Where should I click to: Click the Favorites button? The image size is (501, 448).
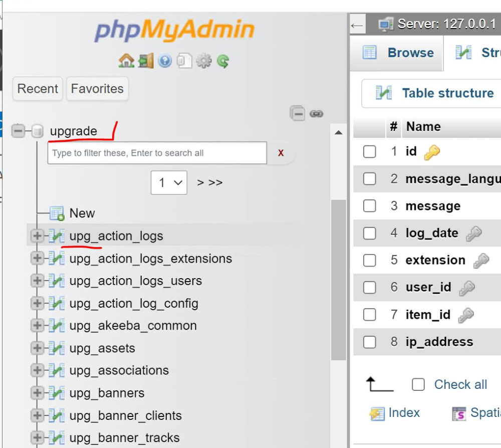pyautogui.click(x=97, y=89)
